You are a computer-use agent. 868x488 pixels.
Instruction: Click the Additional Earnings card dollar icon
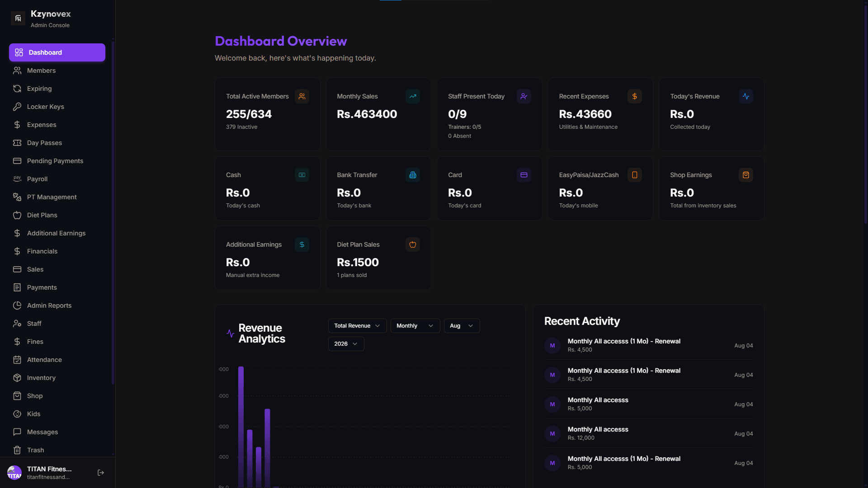pyautogui.click(x=302, y=244)
